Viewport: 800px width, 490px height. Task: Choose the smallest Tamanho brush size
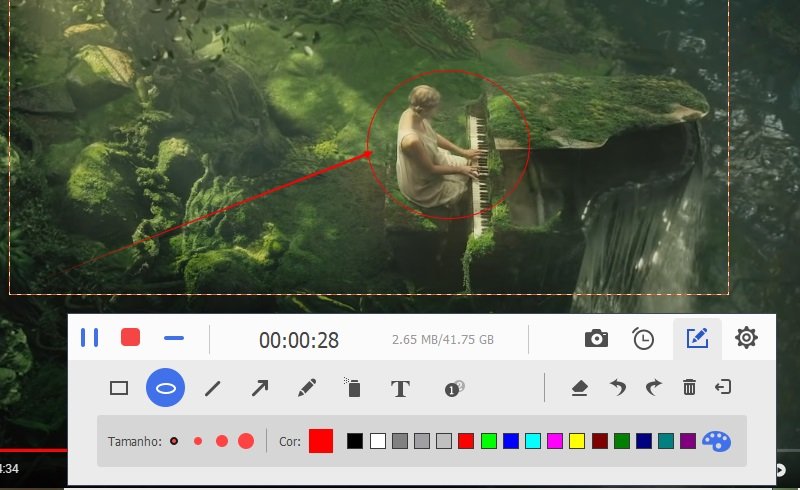coord(174,441)
